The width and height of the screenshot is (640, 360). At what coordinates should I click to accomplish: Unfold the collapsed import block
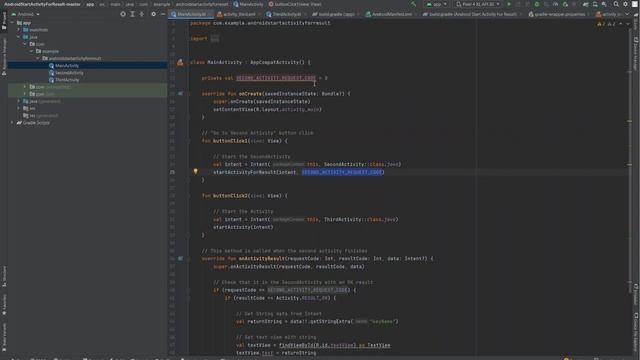(215, 38)
